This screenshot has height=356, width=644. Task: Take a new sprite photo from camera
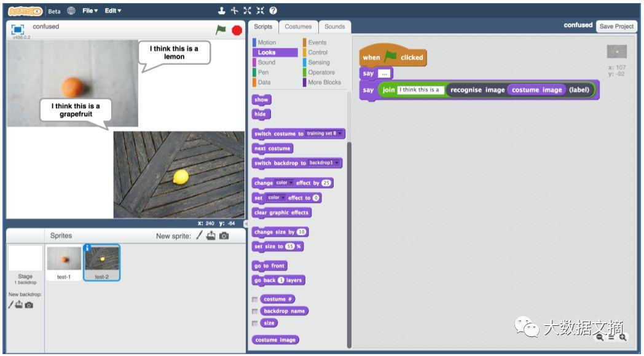[x=224, y=236]
